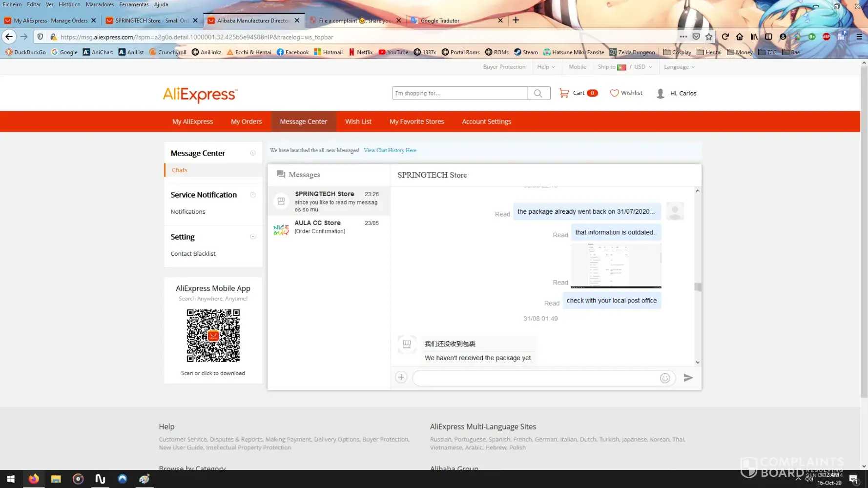Bookmark this page with star icon
The image size is (868, 488).
coord(709,37)
